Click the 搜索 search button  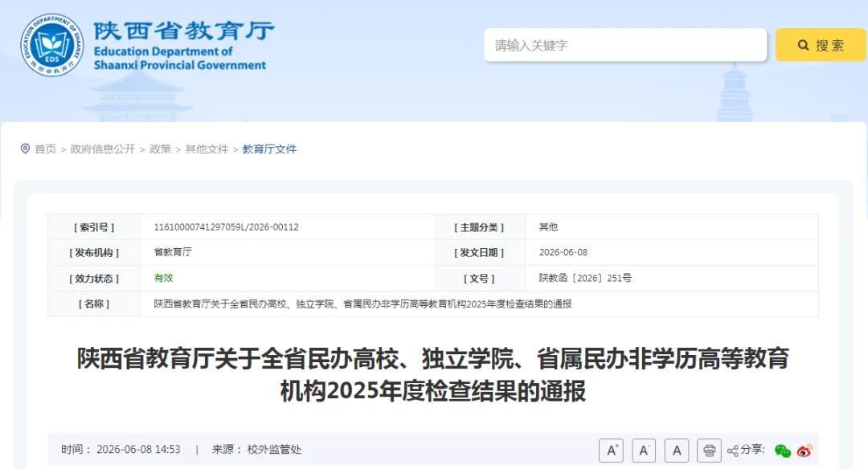(821, 45)
